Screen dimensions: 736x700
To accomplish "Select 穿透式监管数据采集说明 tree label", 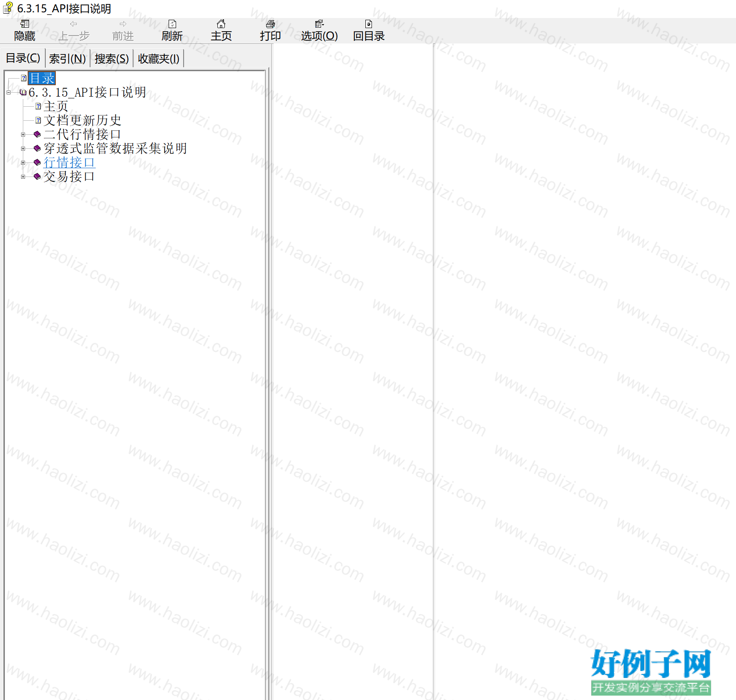I will click(115, 148).
